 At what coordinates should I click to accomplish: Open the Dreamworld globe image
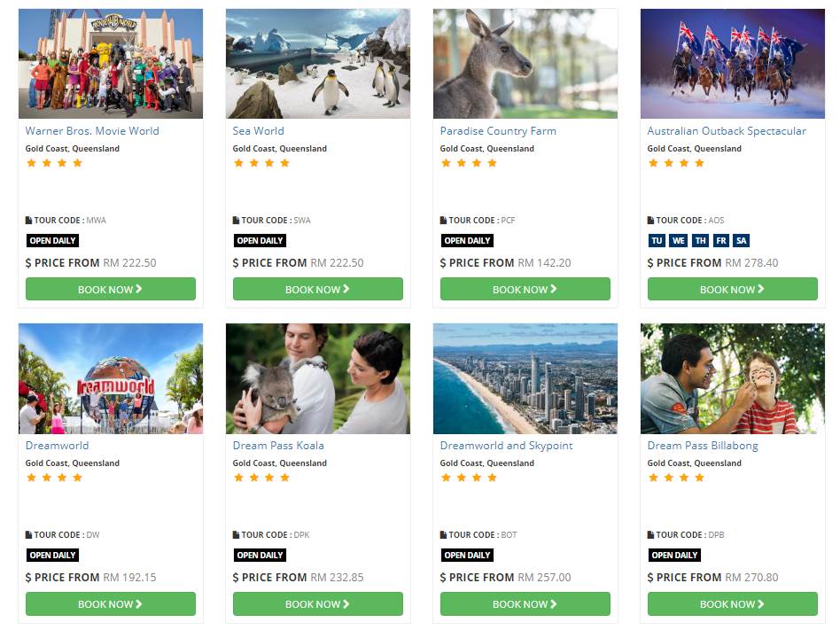(111, 378)
